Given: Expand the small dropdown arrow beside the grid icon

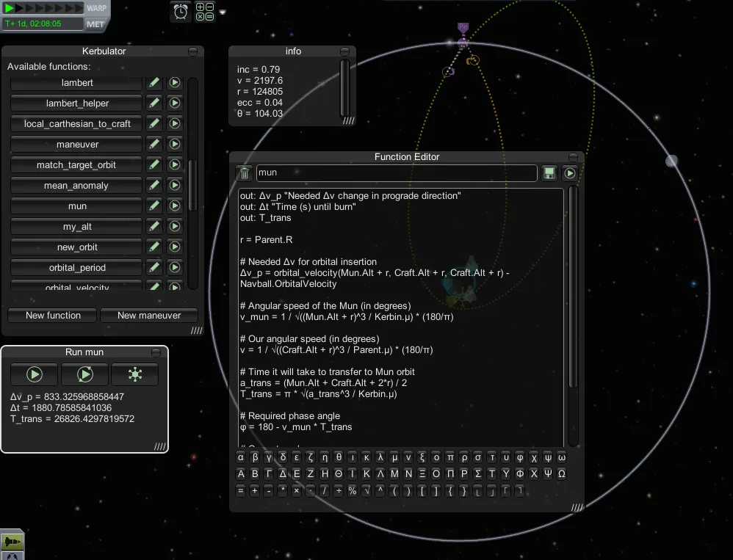Looking at the screenshot, I should click(223, 12).
